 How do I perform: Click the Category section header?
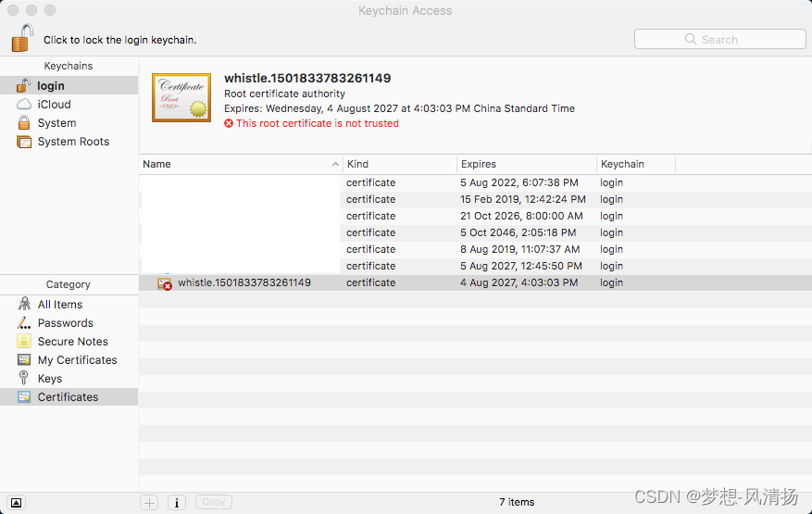[x=68, y=284]
